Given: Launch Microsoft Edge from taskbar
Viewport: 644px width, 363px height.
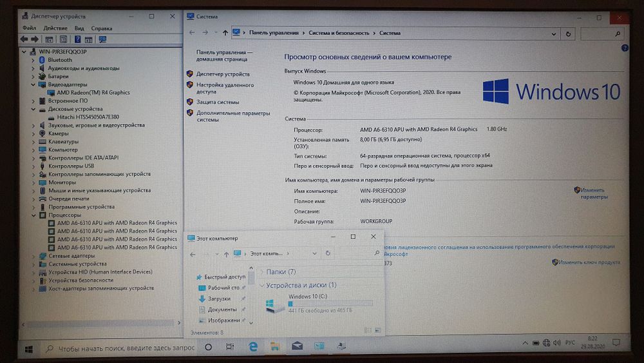Looking at the screenshot, I should [x=253, y=347].
